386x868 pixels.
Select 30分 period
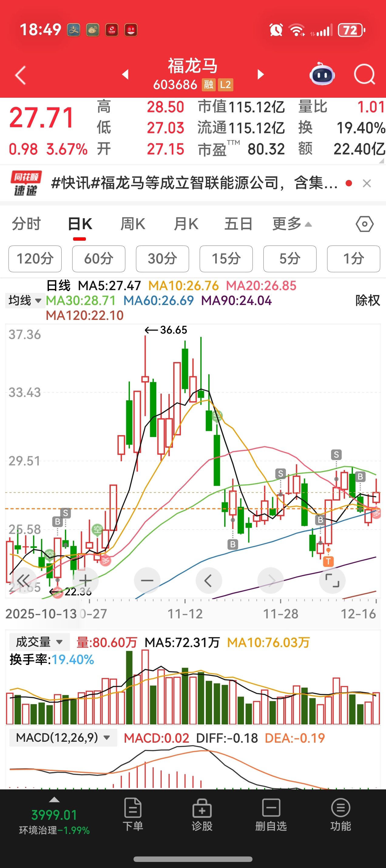point(162,259)
